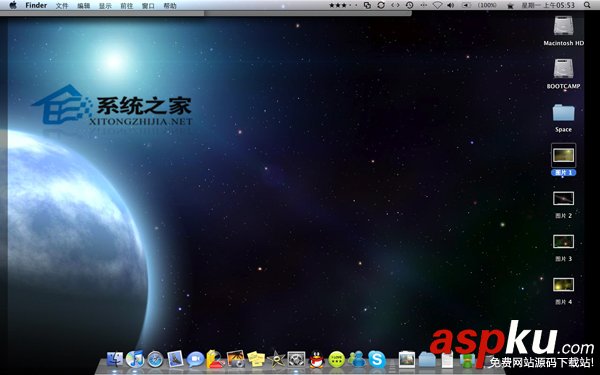Launch Skype from the Dock
Image resolution: width=600 pixels, height=375 pixels.
click(x=377, y=359)
